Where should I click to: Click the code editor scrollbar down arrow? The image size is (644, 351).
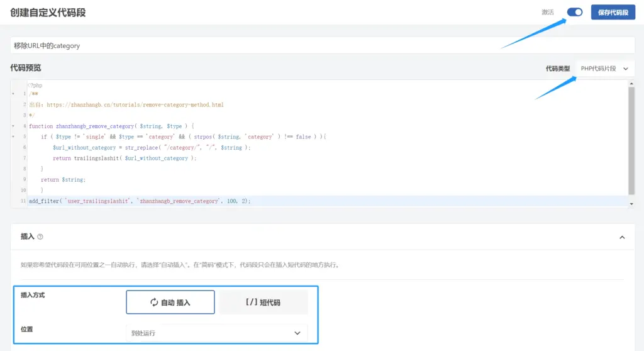631,204
